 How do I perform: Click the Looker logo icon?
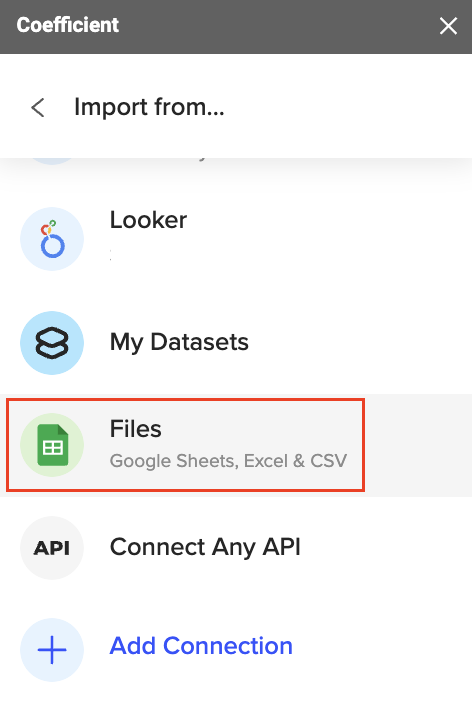tap(52, 239)
